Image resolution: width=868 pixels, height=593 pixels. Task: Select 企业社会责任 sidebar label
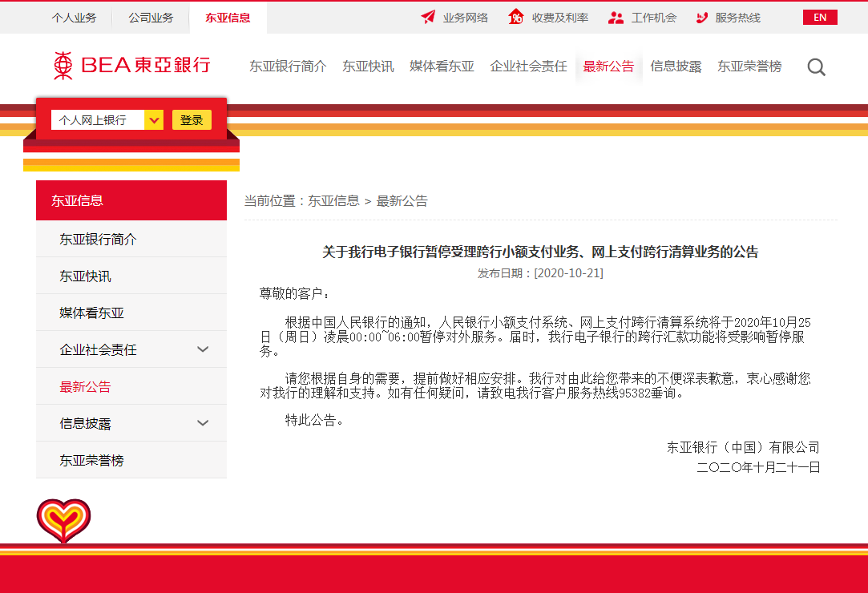(98, 350)
